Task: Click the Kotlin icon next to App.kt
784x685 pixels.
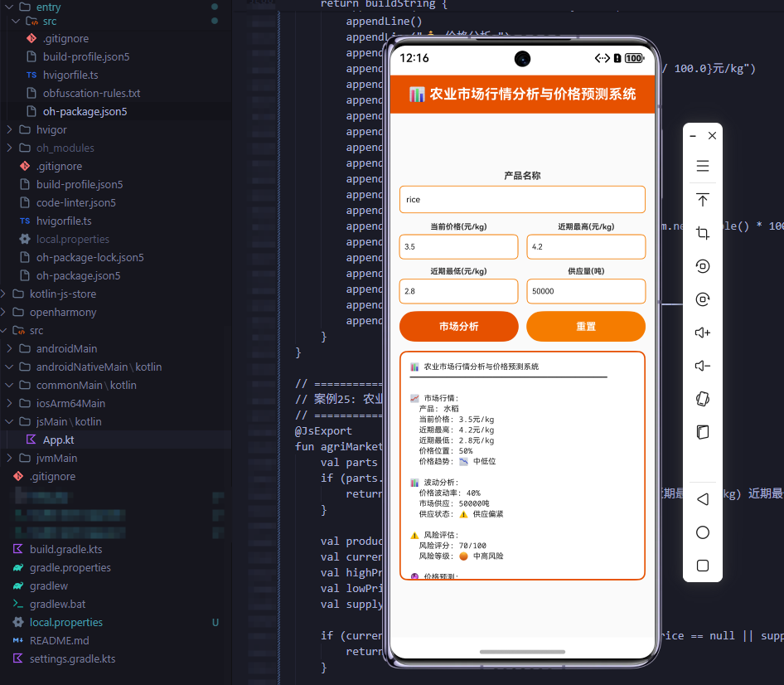Action: tap(31, 440)
